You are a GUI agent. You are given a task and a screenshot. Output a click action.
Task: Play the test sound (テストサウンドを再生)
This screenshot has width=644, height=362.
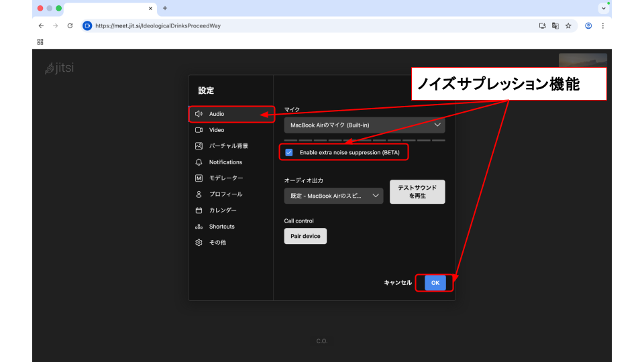(x=417, y=192)
